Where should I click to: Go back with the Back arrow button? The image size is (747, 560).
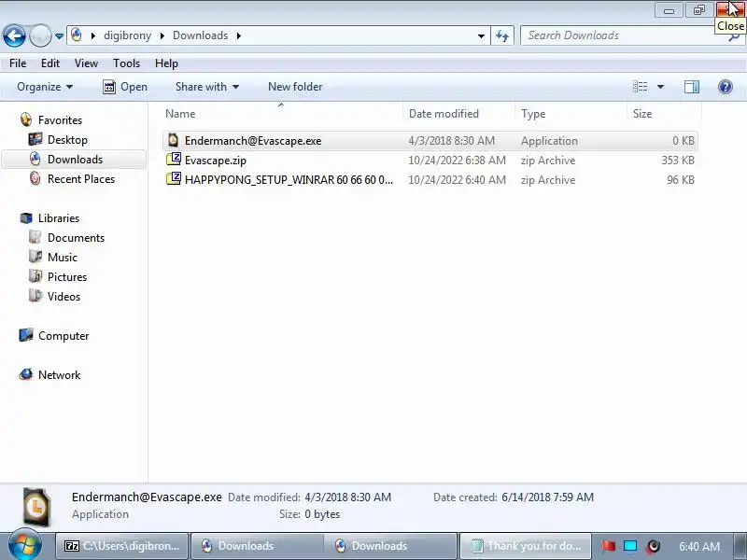pos(14,35)
